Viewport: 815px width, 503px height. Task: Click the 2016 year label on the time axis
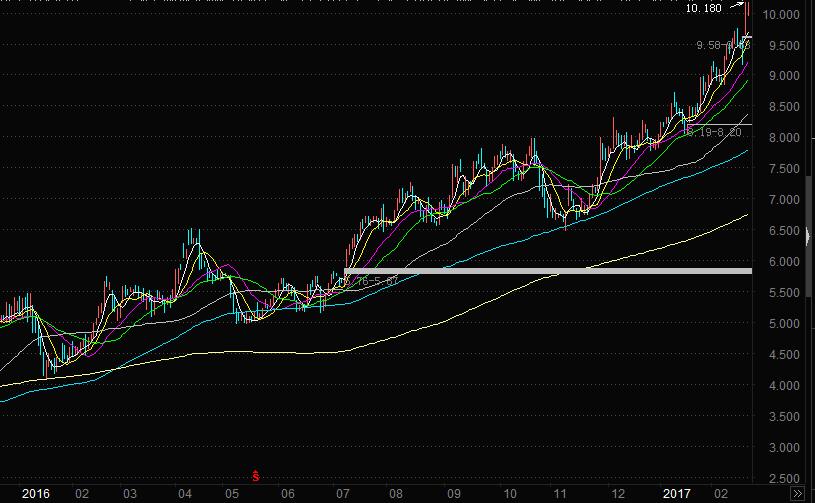click(35, 494)
